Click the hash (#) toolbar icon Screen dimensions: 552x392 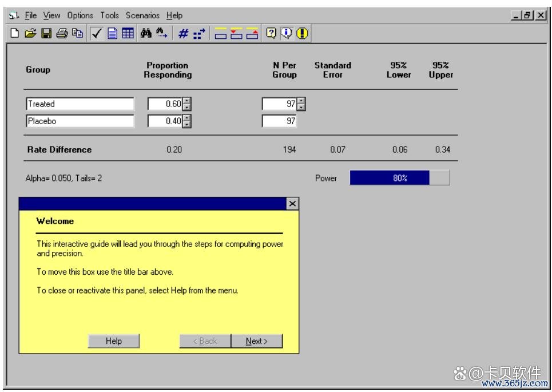pyautogui.click(x=183, y=34)
